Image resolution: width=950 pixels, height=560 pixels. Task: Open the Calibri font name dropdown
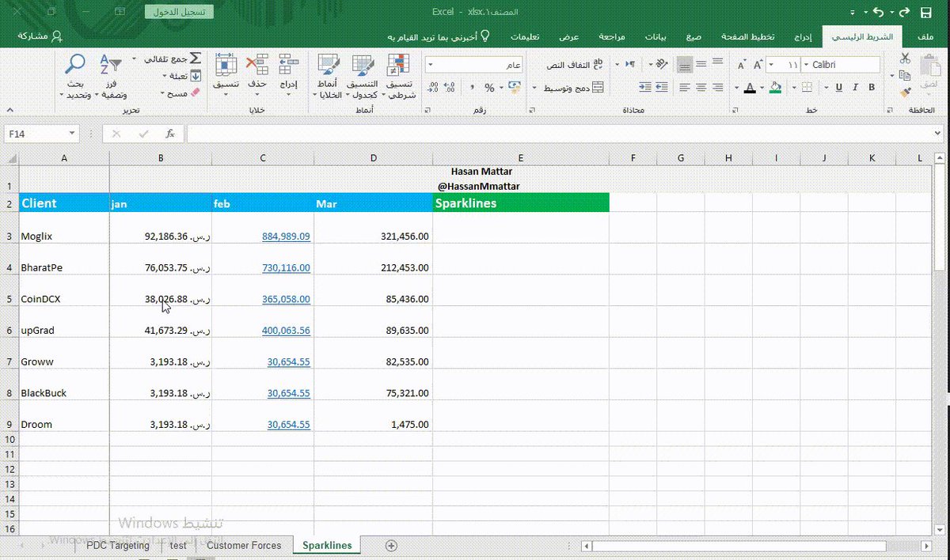coord(806,65)
